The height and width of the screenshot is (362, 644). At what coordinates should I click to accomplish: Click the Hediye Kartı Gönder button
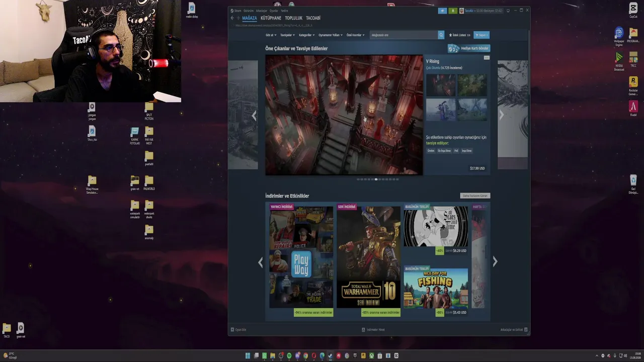tap(469, 48)
